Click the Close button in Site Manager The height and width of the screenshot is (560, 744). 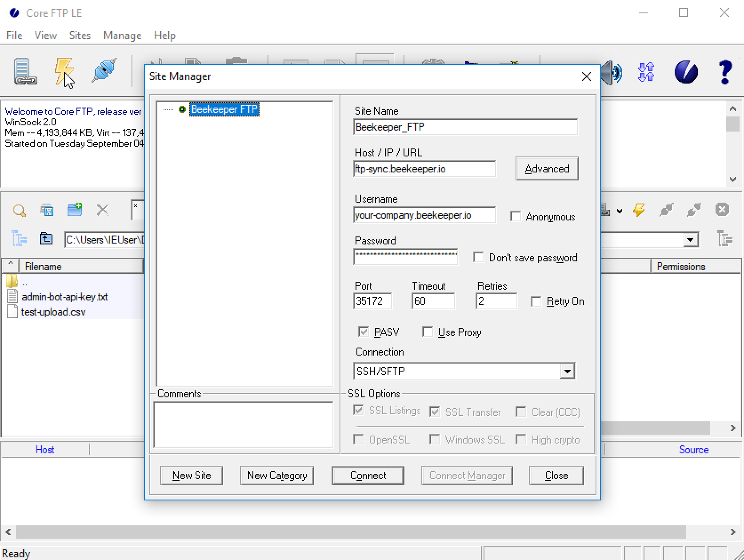point(556,476)
